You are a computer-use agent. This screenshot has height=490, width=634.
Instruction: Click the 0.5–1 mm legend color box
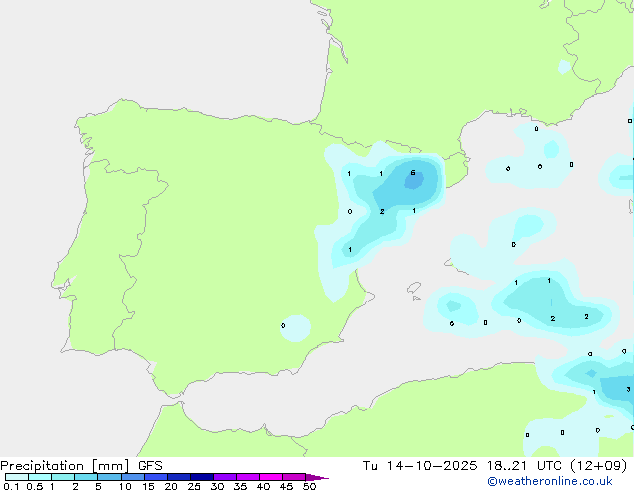40,477
